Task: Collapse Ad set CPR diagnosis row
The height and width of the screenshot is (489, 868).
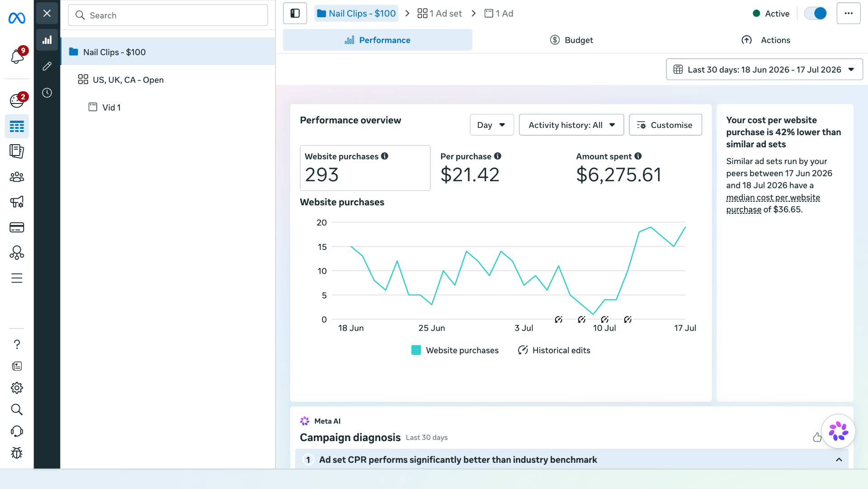Action: pyautogui.click(x=839, y=460)
